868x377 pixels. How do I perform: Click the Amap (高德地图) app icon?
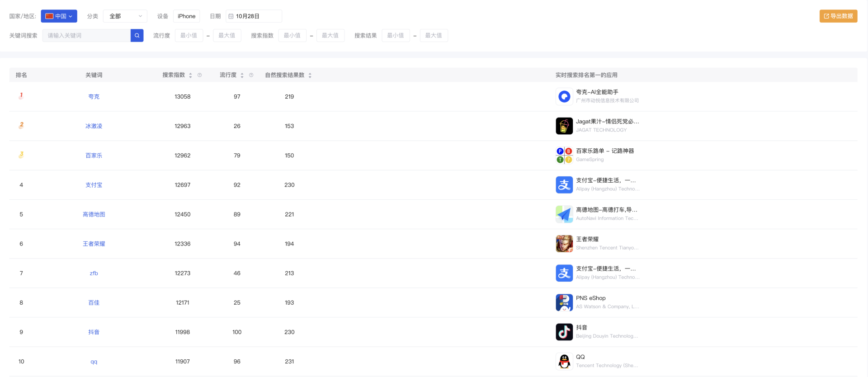click(564, 214)
